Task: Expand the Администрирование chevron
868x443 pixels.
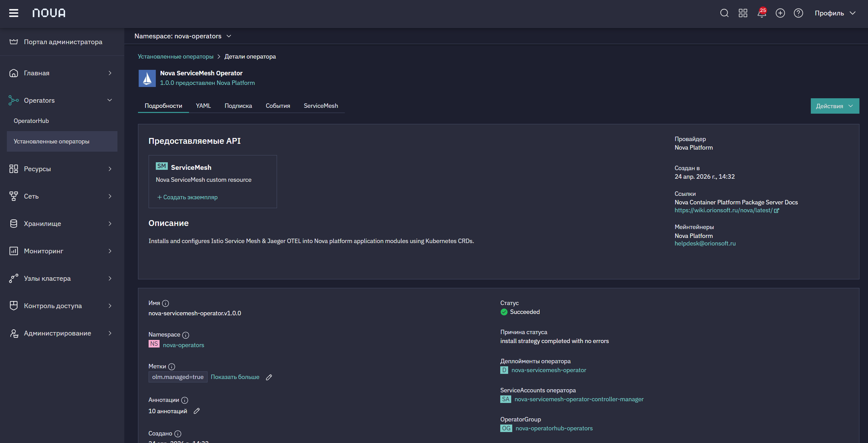Action: [x=110, y=333]
